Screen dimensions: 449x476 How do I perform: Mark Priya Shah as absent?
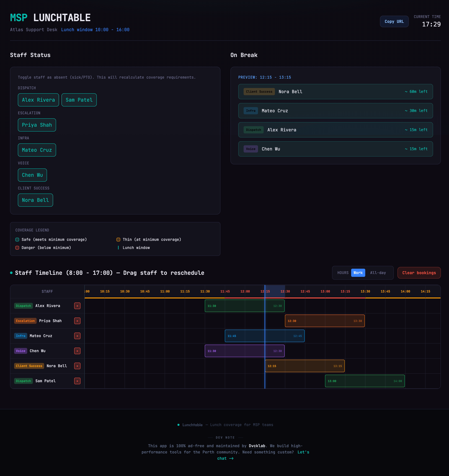coord(37,125)
